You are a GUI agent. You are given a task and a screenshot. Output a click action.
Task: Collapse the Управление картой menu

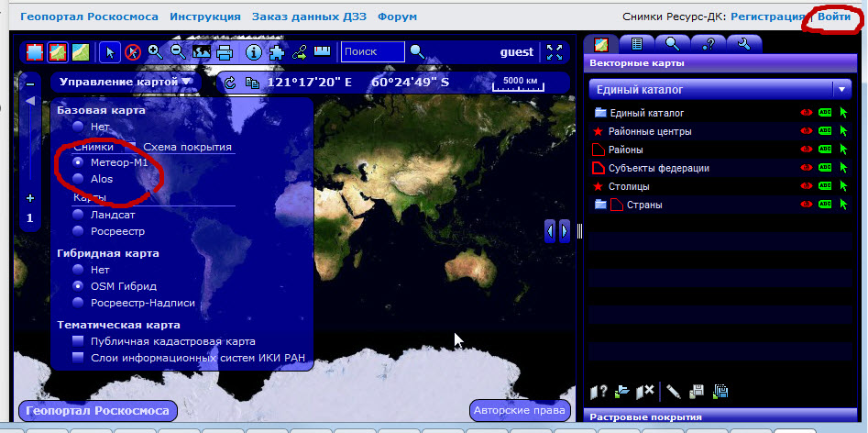(125, 83)
